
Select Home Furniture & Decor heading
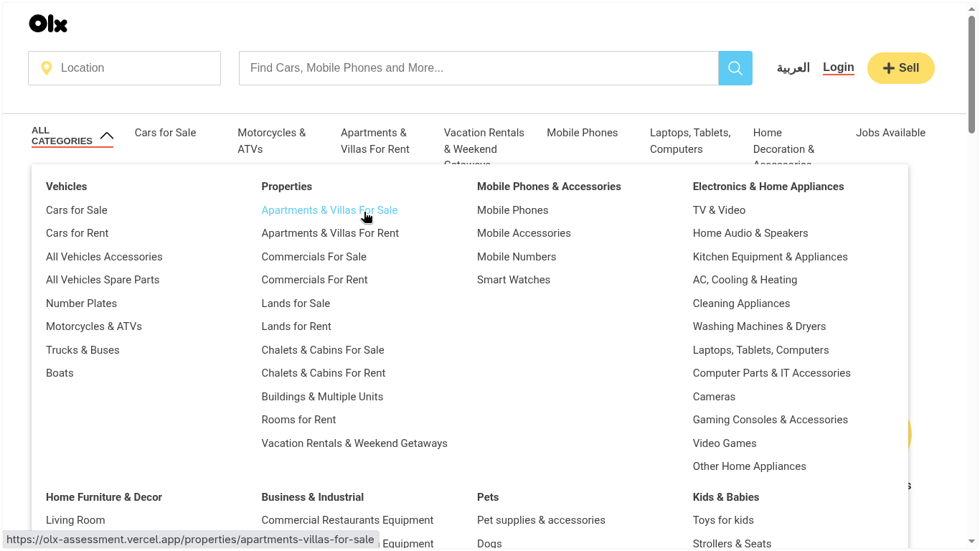[104, 497]
